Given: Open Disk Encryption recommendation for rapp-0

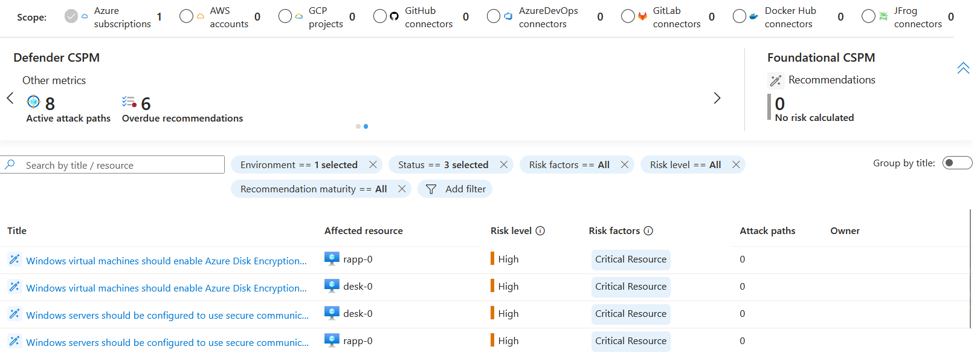Looking at the screenshot, I should coord(166,261).
